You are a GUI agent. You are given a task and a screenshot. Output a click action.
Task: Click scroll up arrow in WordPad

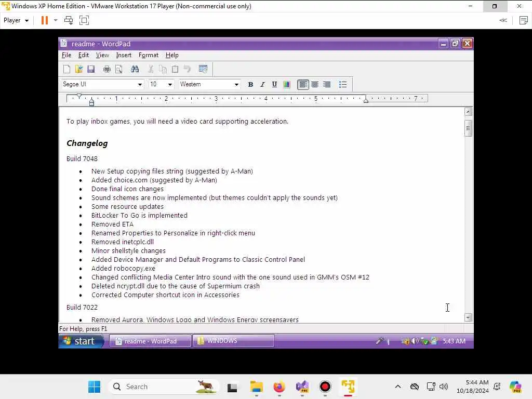468,112
